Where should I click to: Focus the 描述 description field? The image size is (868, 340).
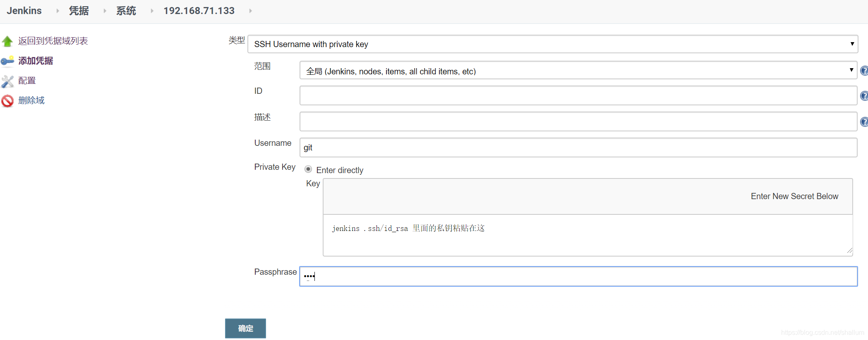(x=578, y=121)
